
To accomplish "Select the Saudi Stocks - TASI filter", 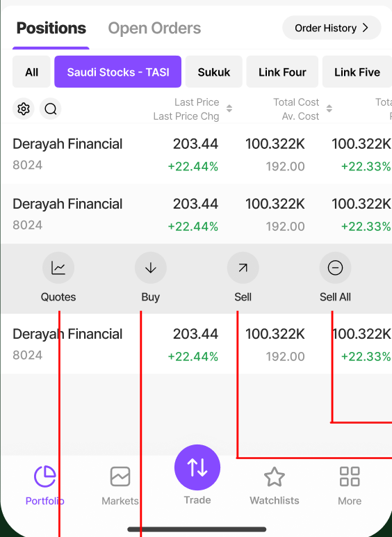I will (x=118, y=72).
